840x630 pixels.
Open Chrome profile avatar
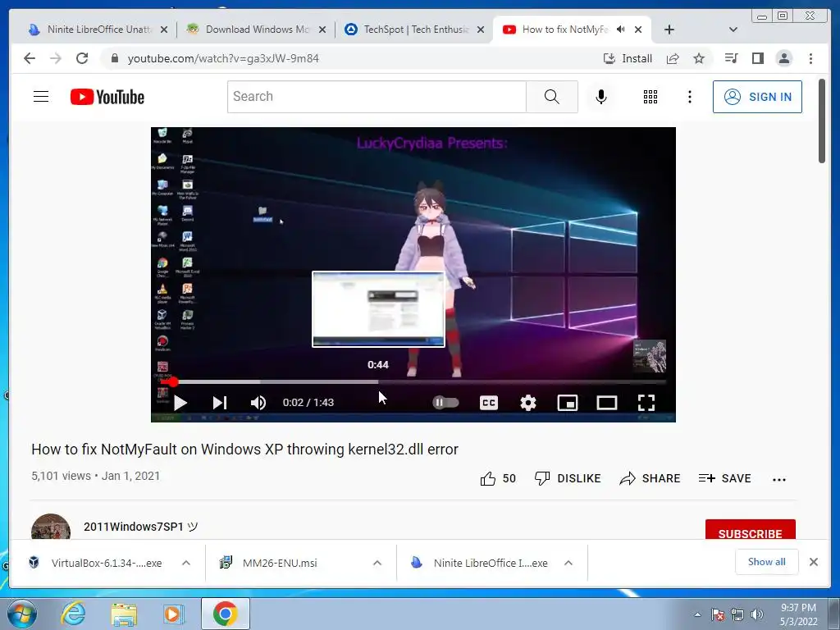tap(783, 58)
